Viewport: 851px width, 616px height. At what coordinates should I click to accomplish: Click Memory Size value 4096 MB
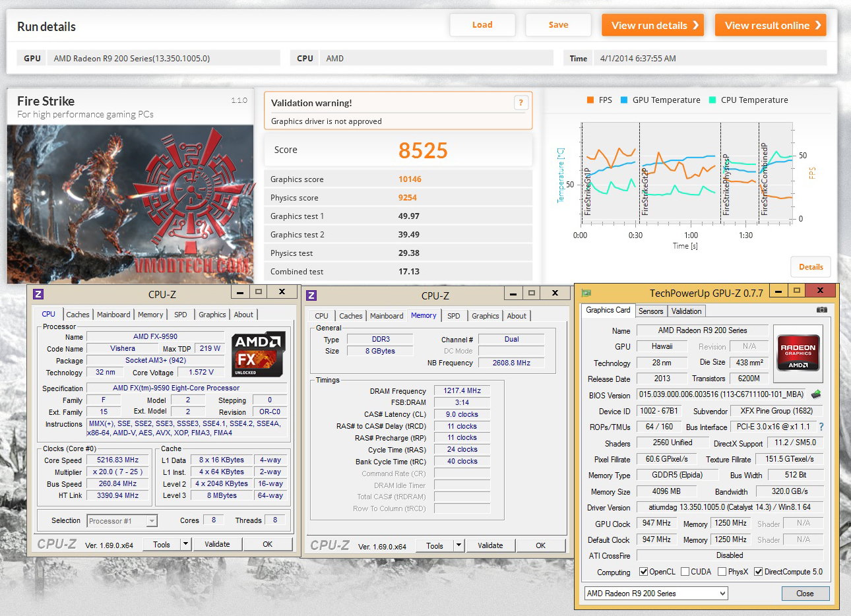pos(666,491)
